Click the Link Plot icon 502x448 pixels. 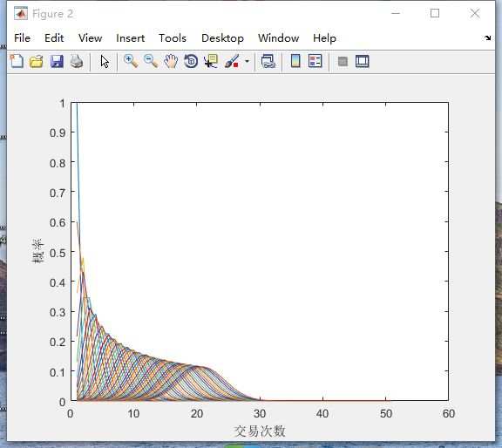(x=268, y=61)
